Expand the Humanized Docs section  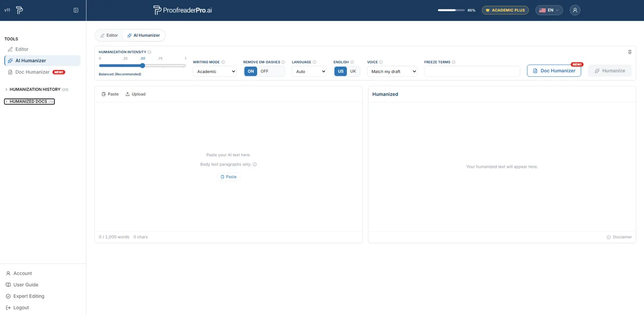(29, 101)
